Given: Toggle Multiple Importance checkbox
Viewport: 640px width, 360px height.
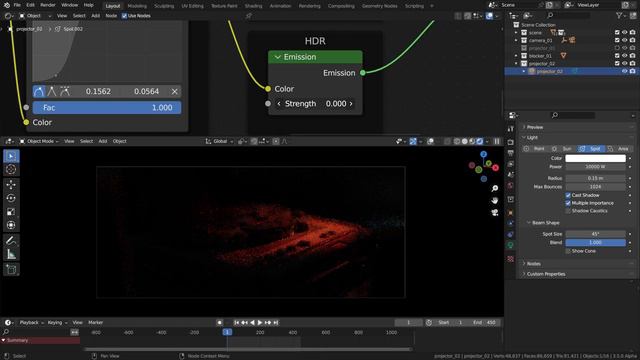Looking at the screenshot, I should click(x=568, y=203).
